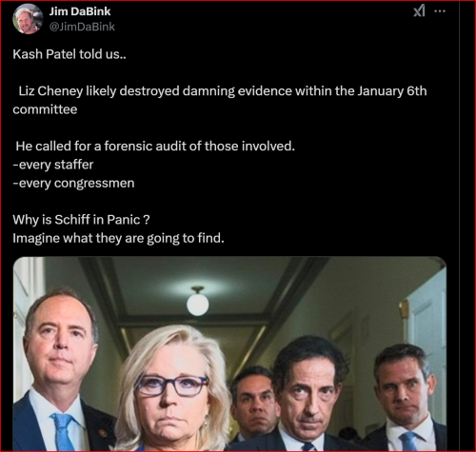This screenshot has width=476, height=452.
Task: Click the '-every staffer' line
Action: pyautogui.click(x=53, y=165)
